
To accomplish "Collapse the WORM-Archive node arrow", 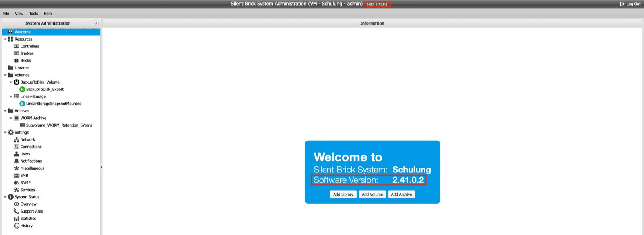I will (x=11, y=118).
